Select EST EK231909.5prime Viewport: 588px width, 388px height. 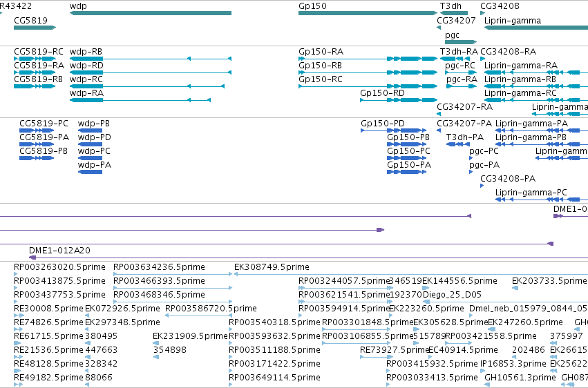pos(190,336)
